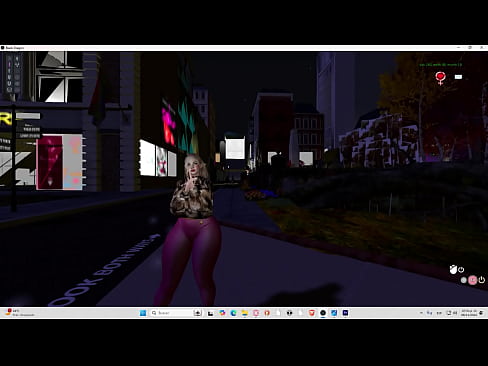
Task: Expand the system tray hidden icons chevron
Action: (x=421, y=313)
